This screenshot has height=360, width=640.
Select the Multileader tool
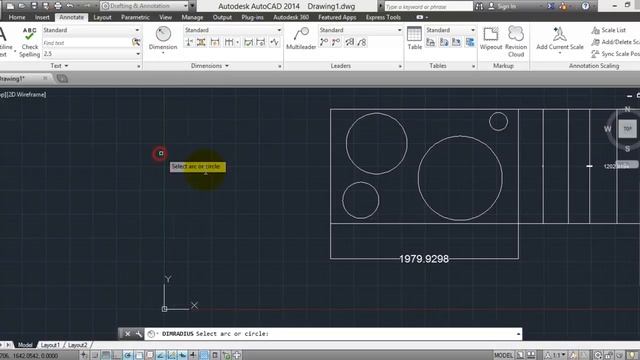click(301, 39)
